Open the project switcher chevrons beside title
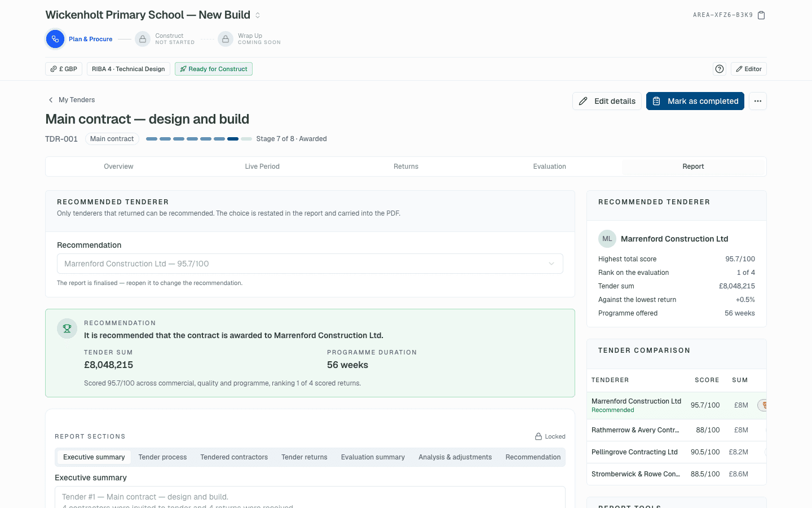Viewport: 812px width, 508px height. coord(258,15)
